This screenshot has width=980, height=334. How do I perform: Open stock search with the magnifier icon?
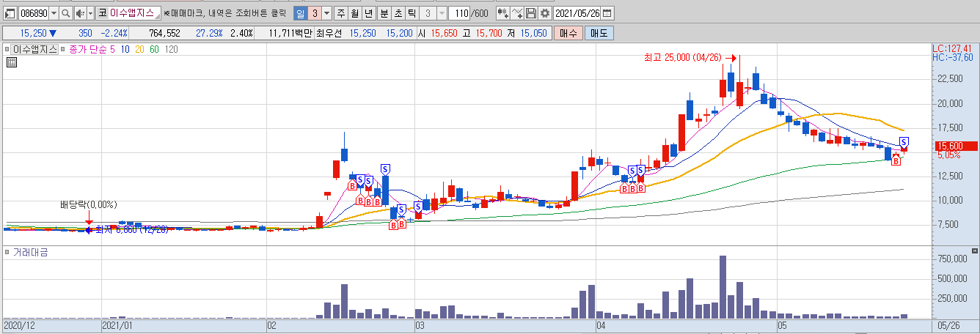pos(66,13)
